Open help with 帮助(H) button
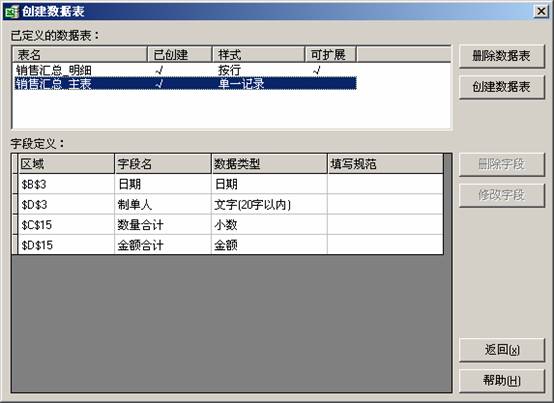This screenshot has width=554, height=403. tap(501, 380)
